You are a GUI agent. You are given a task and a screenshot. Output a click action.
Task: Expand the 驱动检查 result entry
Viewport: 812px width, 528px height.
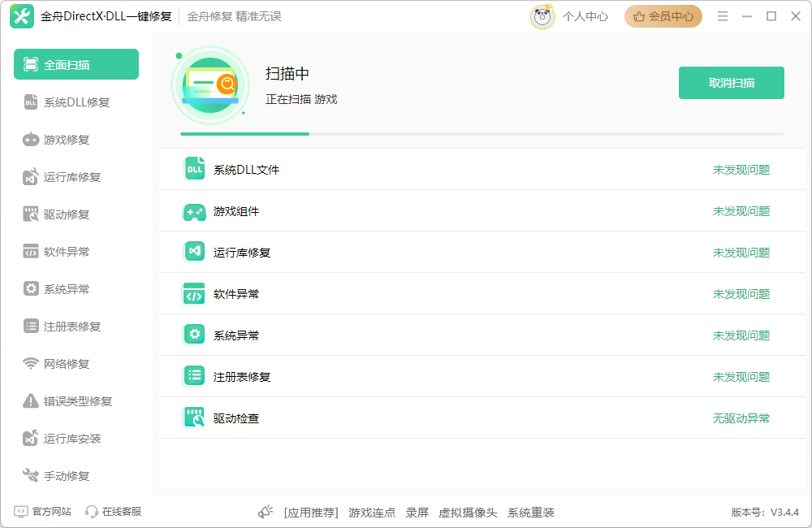tap(483, 417)
